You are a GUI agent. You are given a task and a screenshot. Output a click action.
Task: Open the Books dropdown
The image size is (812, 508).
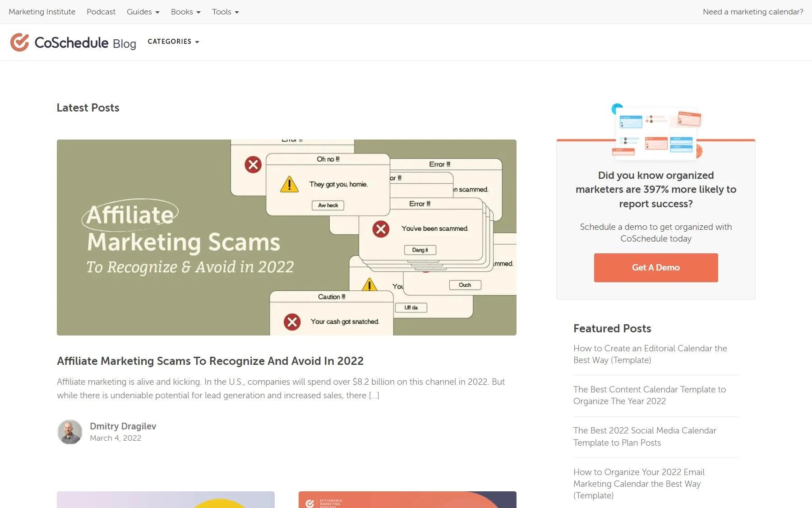click(x=185, y=12)
